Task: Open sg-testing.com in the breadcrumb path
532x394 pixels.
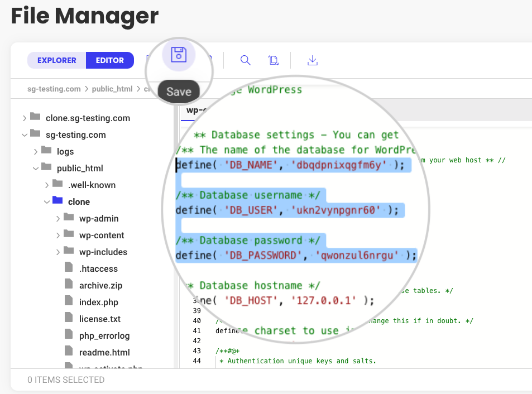Action: pyautogui.click(x=54, y=89)
